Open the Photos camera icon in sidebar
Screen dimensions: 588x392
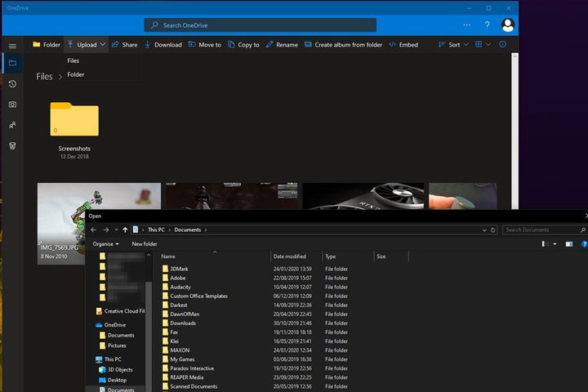tap(12, 105)
